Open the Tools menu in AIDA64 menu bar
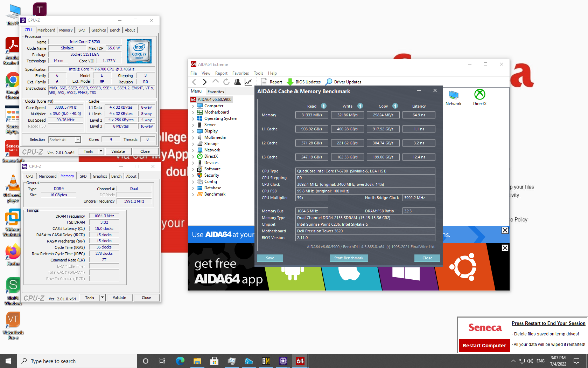Image resolution: width=588 pixels, height=368 pixels. coord(258,73)
